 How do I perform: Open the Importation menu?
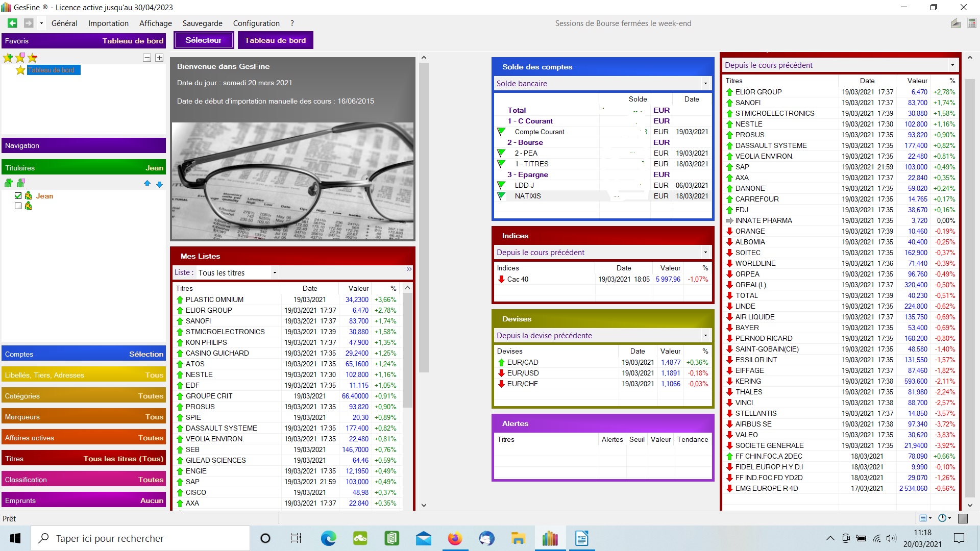tap(108, 23)
